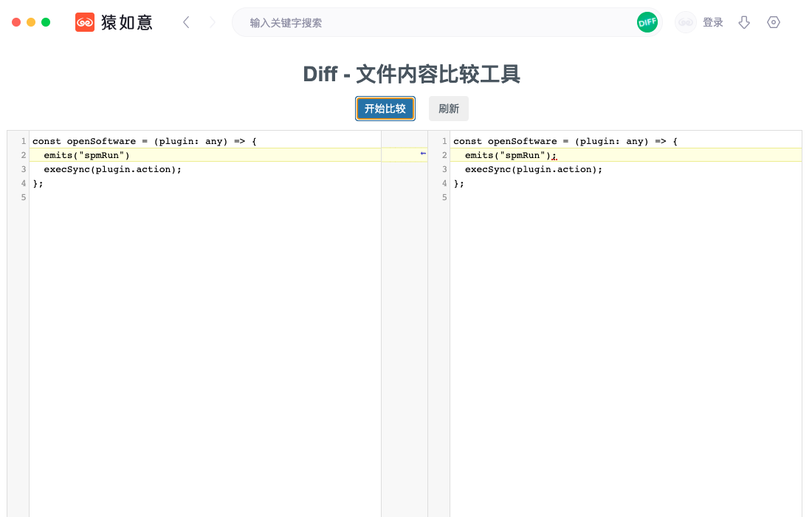Click the 猿如意 app name text
812x517 pixels.
tap(127, 22)
